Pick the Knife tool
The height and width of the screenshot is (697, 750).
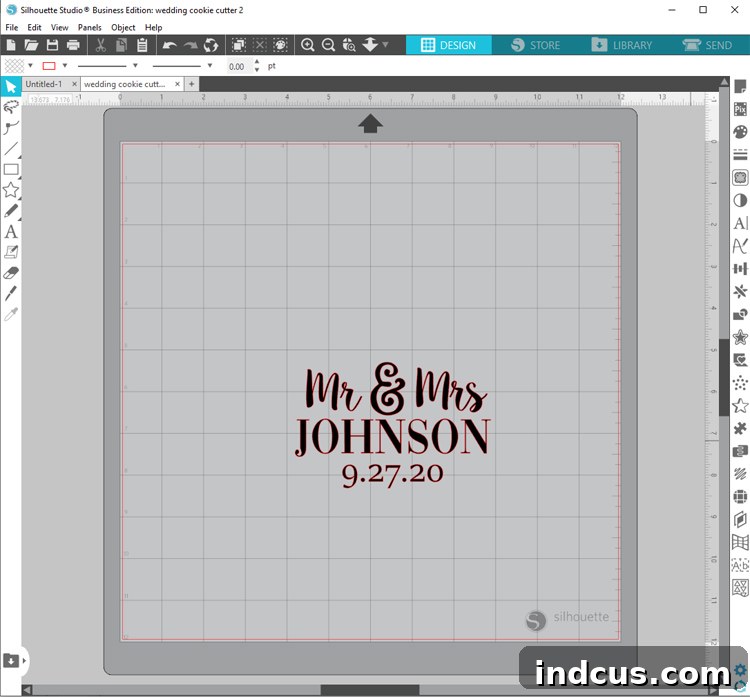(x=11, y=293)
